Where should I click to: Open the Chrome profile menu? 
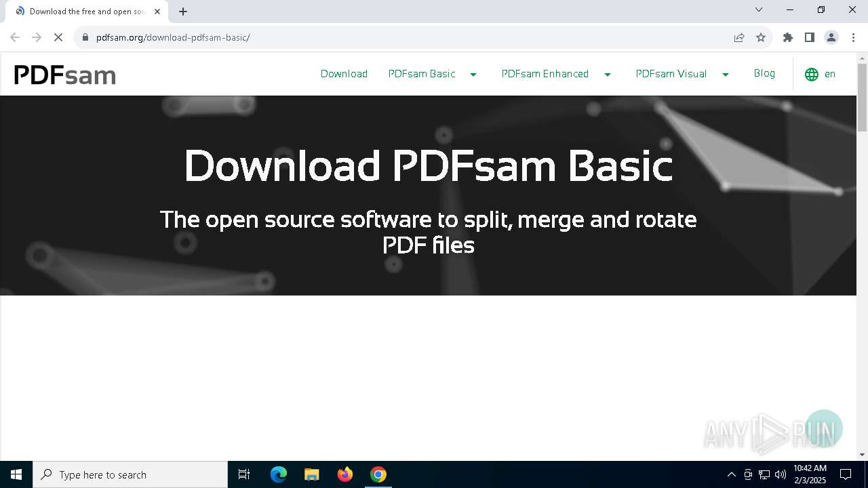[x=831, y=37]
